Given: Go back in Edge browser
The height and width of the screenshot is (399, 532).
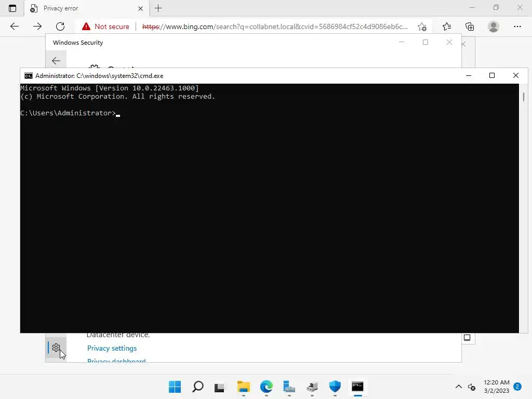Looking at the screenshot, I should pyautogui.click(x=15, y=26).
